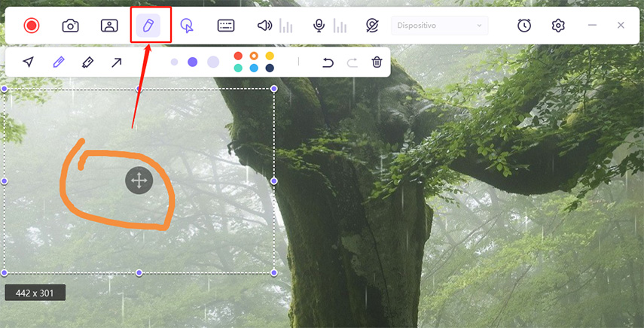
Task: Undo the last annotation stroke
Action: [x=328, y=62]
